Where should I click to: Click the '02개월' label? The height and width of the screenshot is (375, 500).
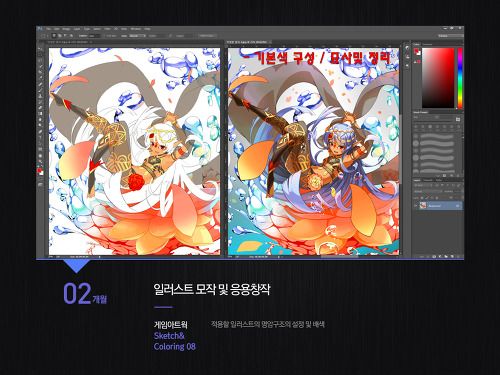pos(85,293)
